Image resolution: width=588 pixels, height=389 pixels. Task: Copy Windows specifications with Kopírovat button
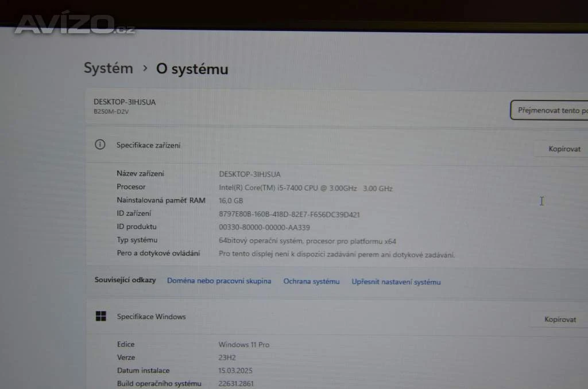point(560,320)
